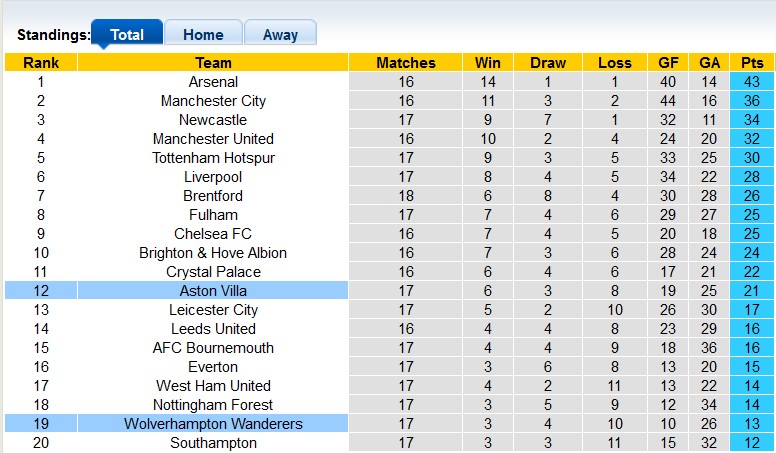Select Brighton & Hove Albion link
This screenshot has height=453, width=776.
(x=213, y=253)
